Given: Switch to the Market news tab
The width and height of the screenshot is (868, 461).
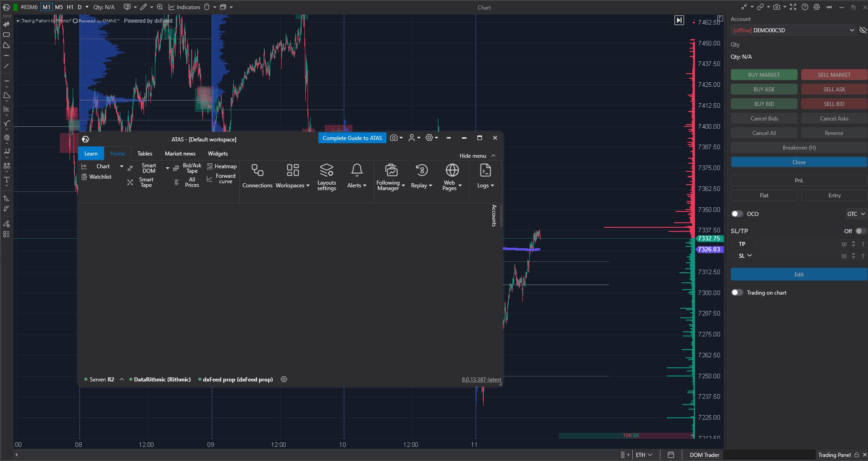Looking at the screenshot, I should [x=180, y=154].
